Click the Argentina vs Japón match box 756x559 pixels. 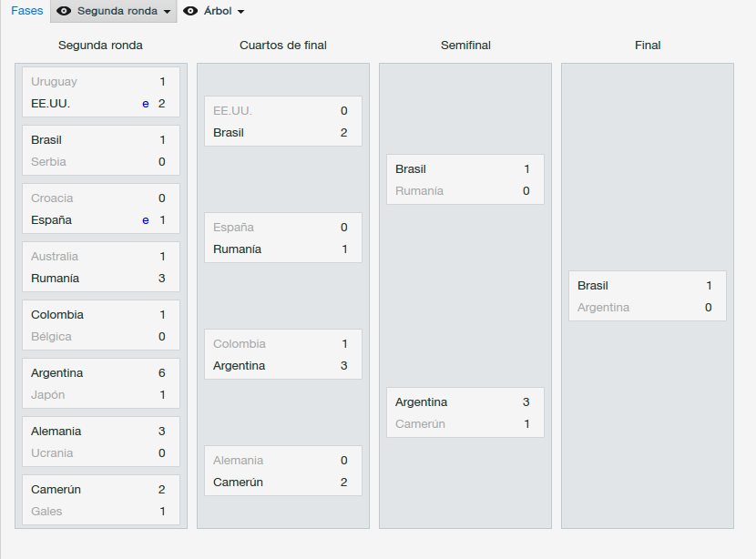(x=101, y=383)
